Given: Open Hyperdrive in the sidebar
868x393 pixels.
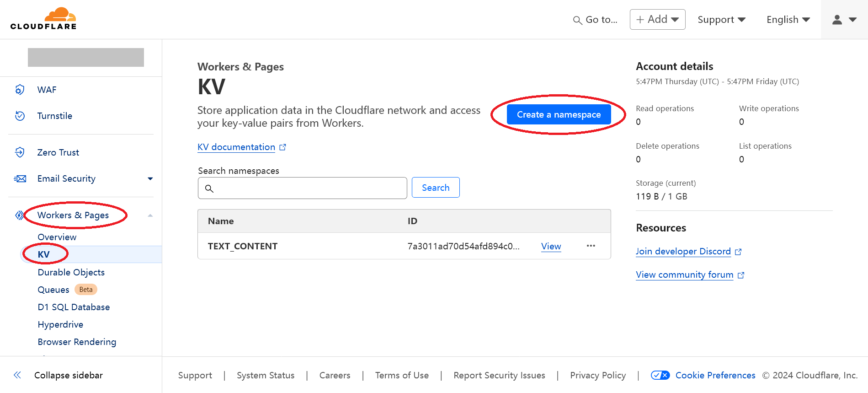Looking at the screenshot, I should (x=60, y=324).
